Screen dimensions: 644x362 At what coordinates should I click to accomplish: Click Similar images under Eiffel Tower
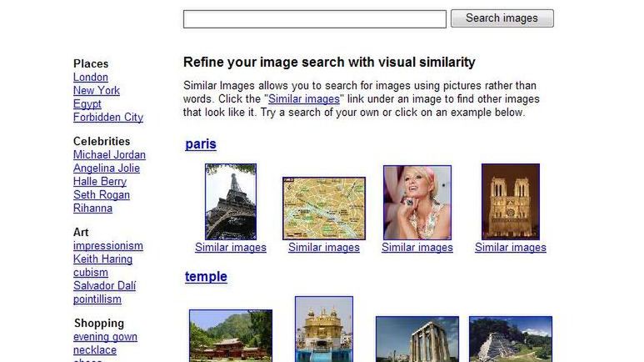point(231,248)
